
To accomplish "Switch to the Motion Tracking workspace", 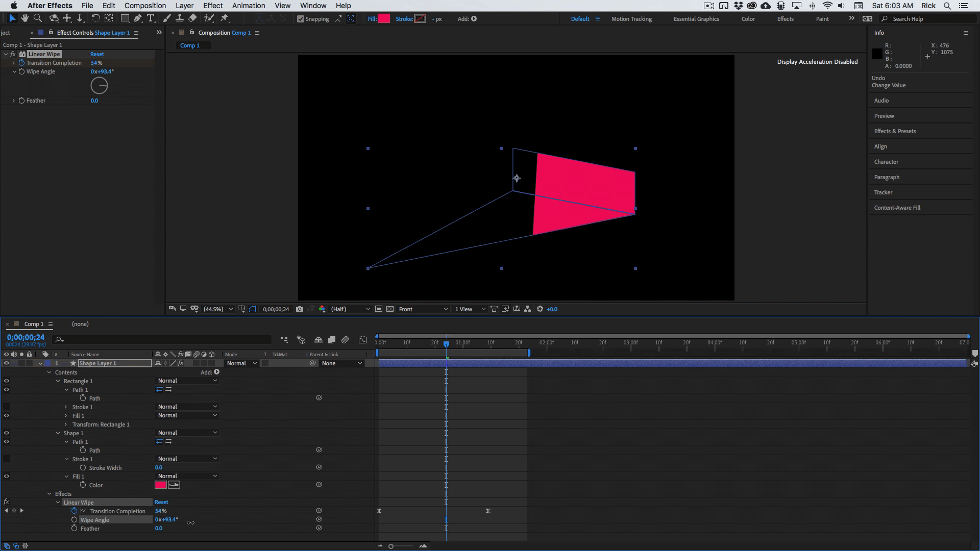I will coord(631,19).
